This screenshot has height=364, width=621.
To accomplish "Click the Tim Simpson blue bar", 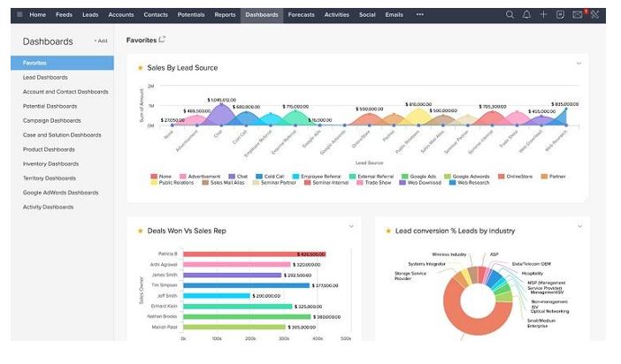I will (246, 285).
